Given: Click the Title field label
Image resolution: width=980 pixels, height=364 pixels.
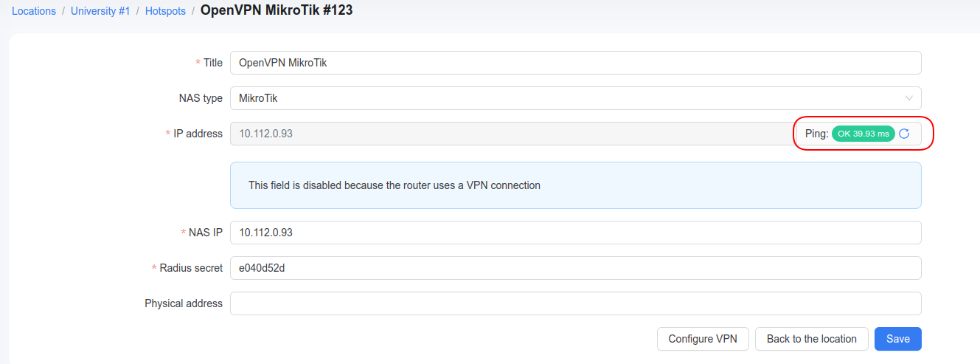Looking at the screenshot, I should point(213,63).
